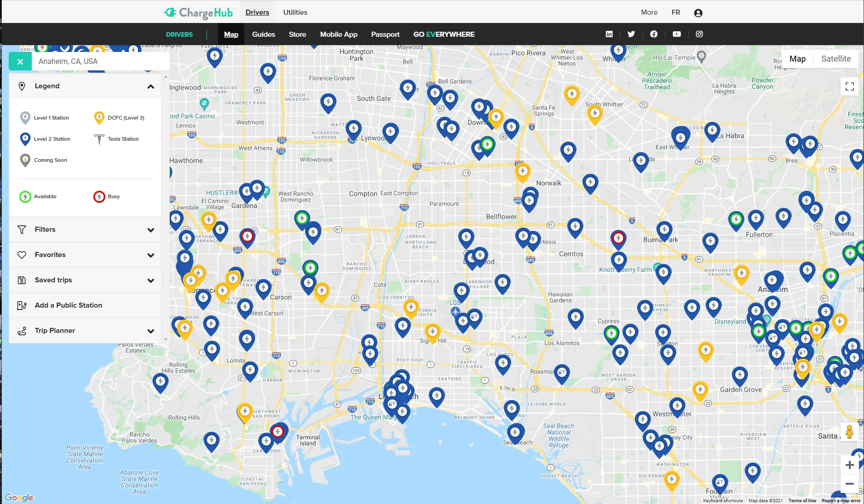Click the DCFC (Level 3) legend entry
The height and width of the screenshot is (504, 864).
(119, 118)
